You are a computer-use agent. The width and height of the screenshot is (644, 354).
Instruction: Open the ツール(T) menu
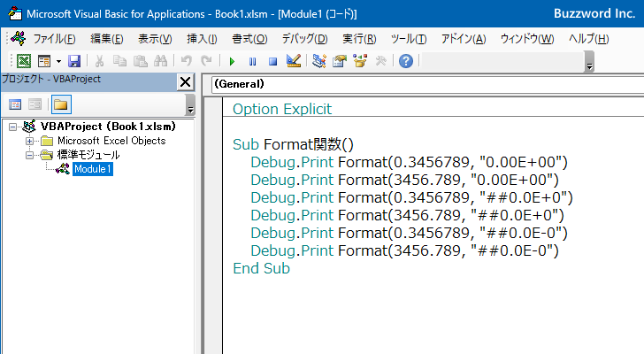pyautogui.click(x=409, y=39)
